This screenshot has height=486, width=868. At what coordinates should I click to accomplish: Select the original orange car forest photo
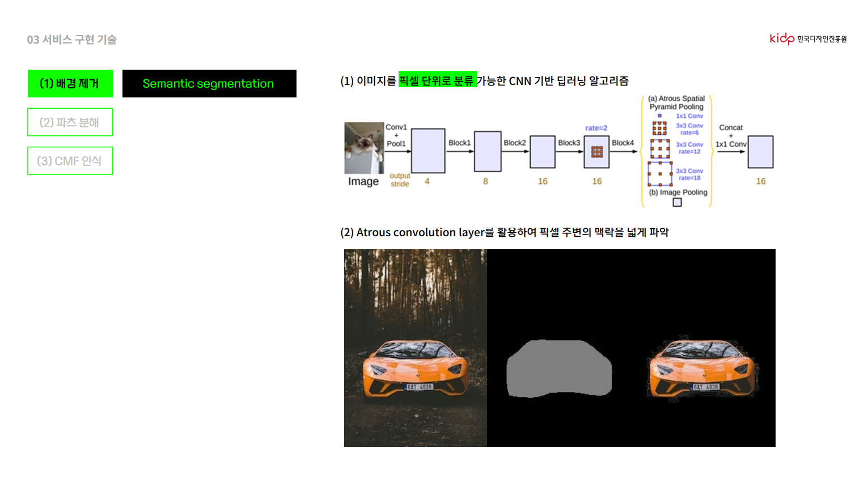tap(415, 348)
